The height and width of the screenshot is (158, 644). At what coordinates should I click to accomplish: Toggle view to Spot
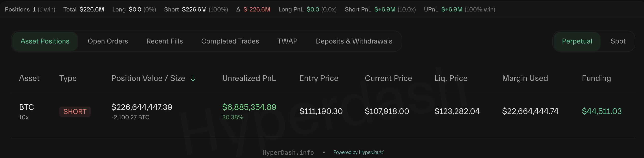click(618, 41)
